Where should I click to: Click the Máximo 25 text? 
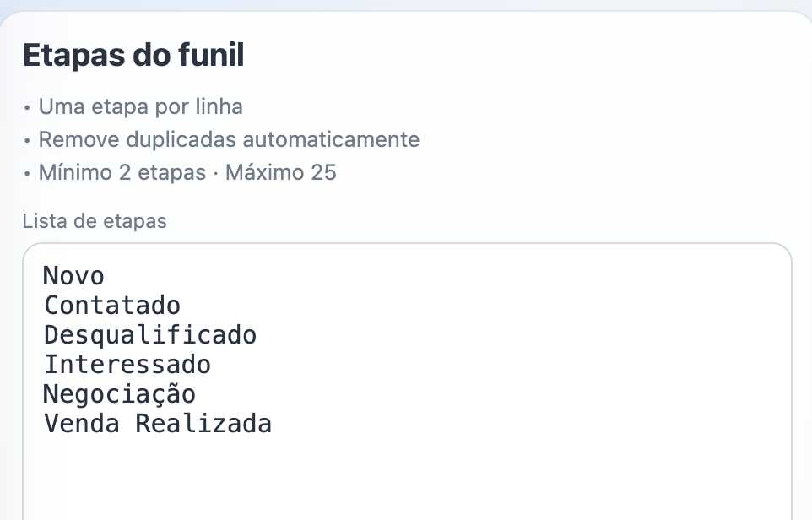pyautogui.click(x=281, y=173)
